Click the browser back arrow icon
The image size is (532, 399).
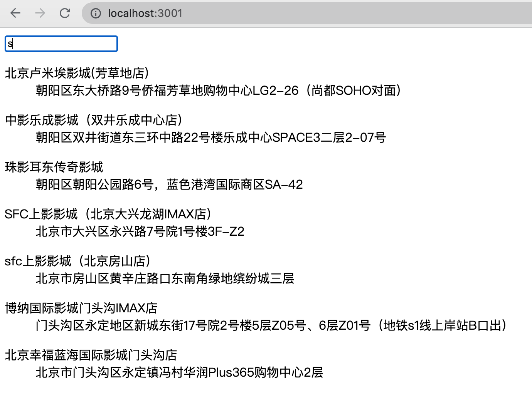[x=15, y=13]
